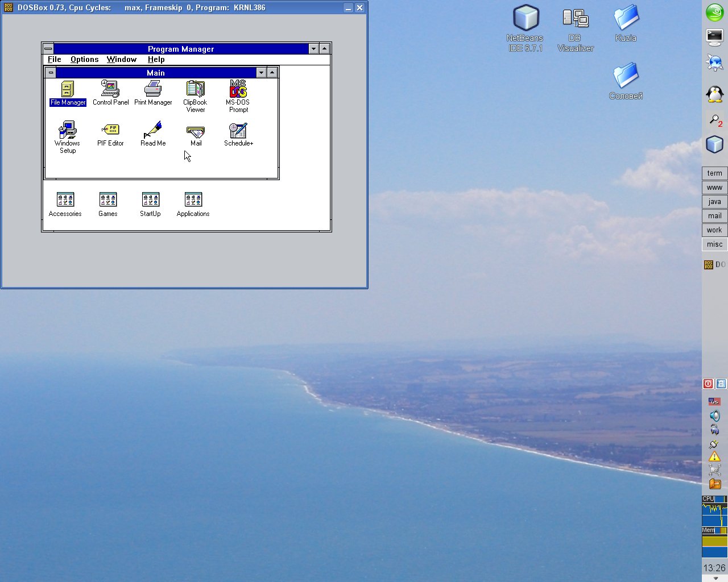
Task: Click blue lock screen icon
Action: pyautogui.click(x=721, y=384)
